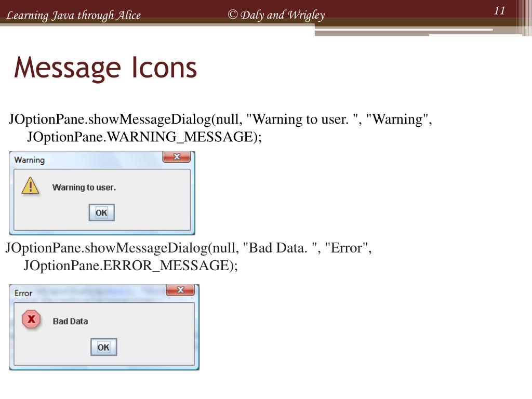Click 'JOptionPane.WARNING_MESSAGE);' code line

tap(144, 137)
